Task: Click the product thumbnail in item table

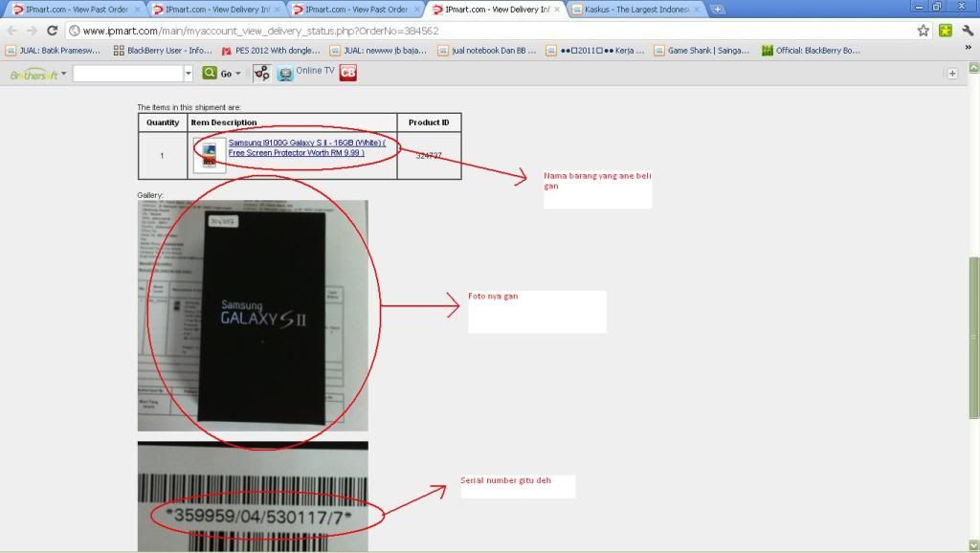Action: pyautogui.click(x=209, y=156)
